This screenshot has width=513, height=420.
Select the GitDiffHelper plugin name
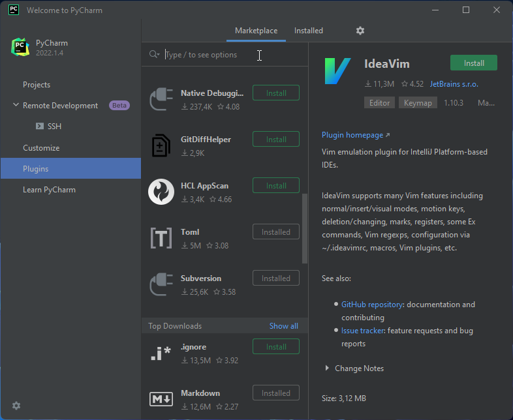pyautogui.click(x=206, y=140)
